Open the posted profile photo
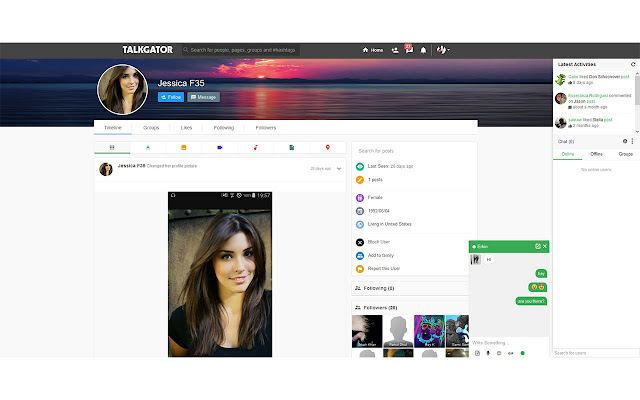This screenshot has width=640, height=400. coord(220,274)
